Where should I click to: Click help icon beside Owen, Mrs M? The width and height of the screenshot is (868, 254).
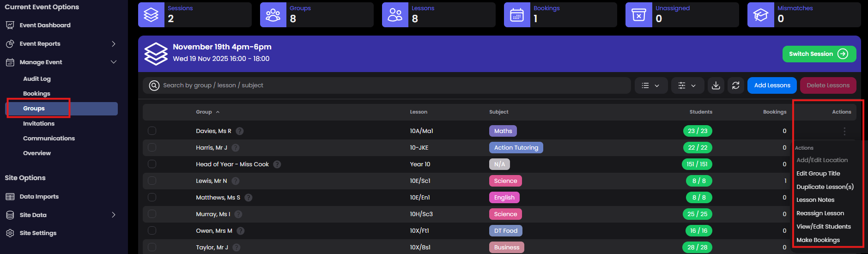pos(241,231)
